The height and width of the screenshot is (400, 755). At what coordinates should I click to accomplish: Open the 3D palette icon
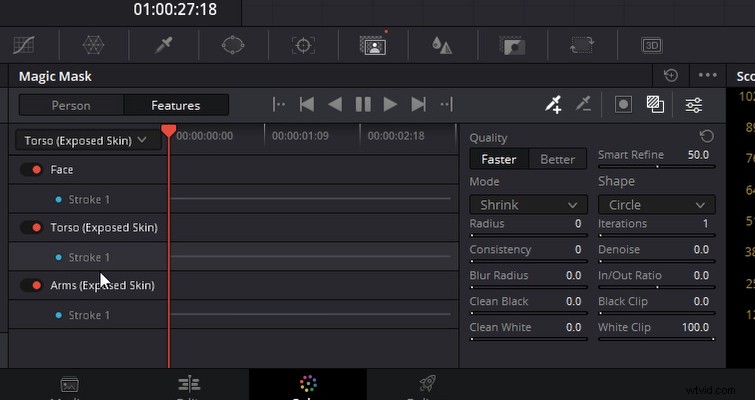point(652,45)
